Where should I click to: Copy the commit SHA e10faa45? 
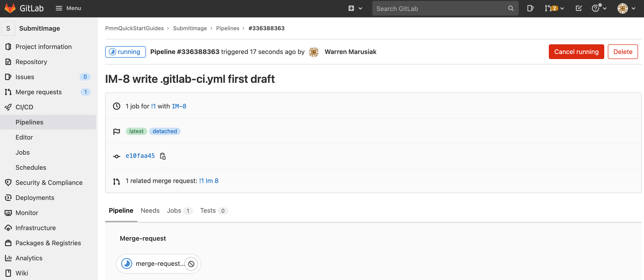pos(163,156)
